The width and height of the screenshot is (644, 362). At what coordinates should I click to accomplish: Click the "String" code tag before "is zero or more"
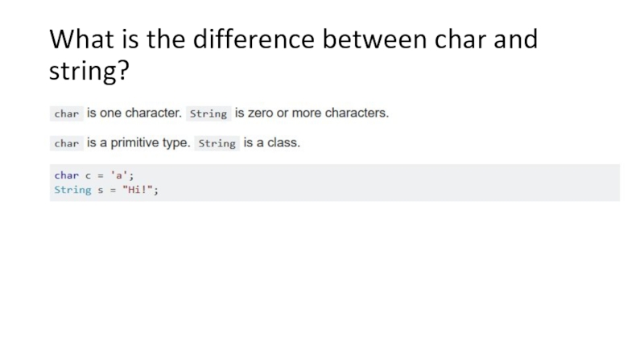tap(208, 114)
